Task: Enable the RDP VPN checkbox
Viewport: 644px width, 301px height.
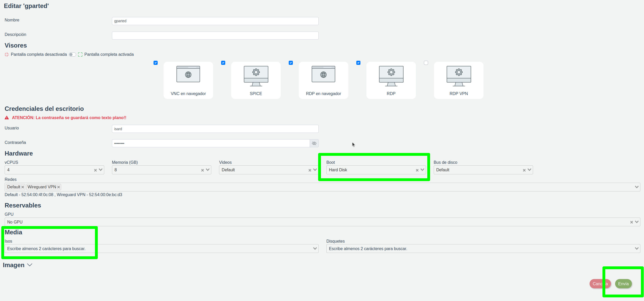Action: [x=426, y=63]
